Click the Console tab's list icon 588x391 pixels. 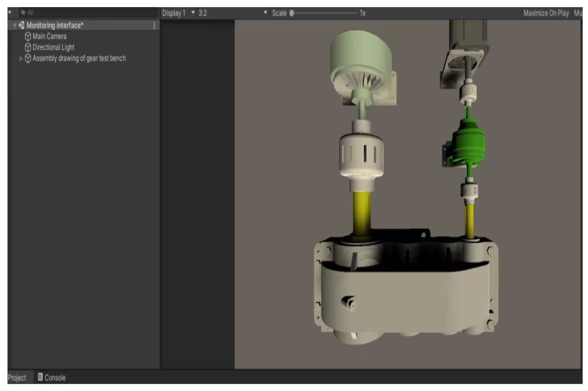(x=40, y=377)
